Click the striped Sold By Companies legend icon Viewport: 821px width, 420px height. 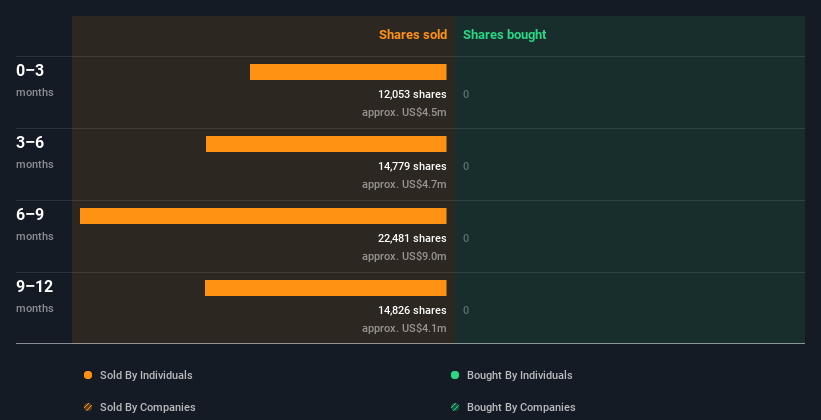(88, 407)
